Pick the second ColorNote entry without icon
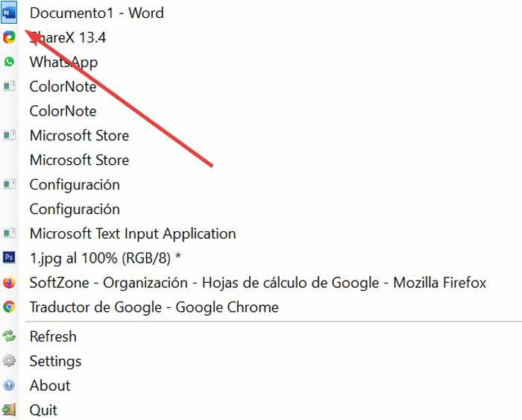Image resolution: width=522 pixels, height=420 pixels. (63, 111)
